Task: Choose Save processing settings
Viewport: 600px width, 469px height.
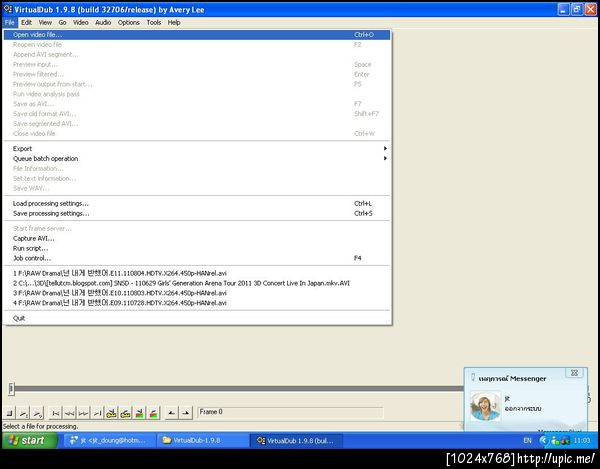Action: 197,213
